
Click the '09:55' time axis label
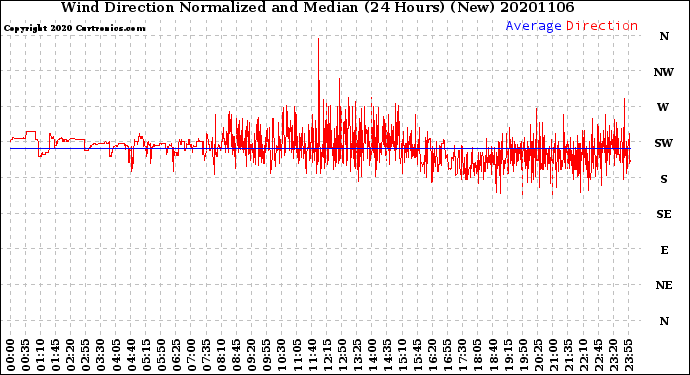tap(267, 355)
